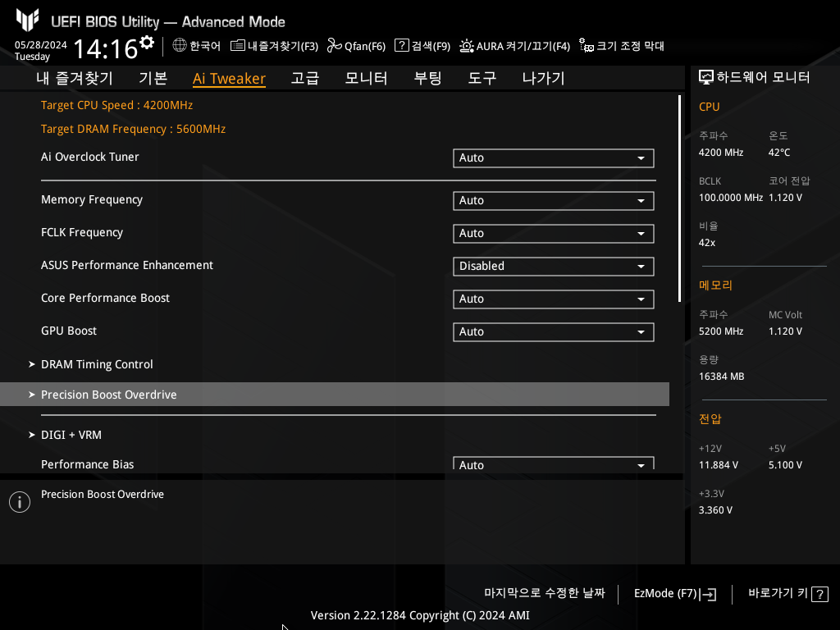The height and width of the screenshot is (630, 840).
Task: Click the hardware monitor icon
Action: (x=706, y=77)
